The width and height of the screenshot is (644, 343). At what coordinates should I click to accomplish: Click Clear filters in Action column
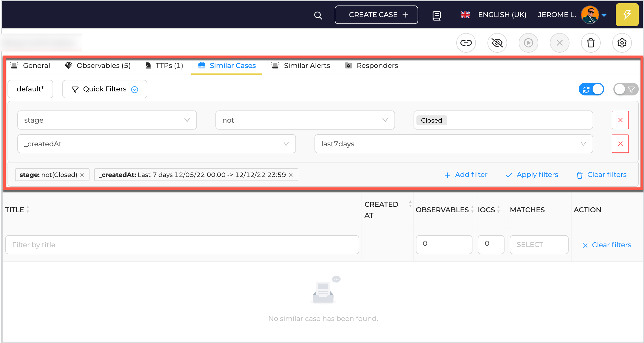click(x=607, y=245)
